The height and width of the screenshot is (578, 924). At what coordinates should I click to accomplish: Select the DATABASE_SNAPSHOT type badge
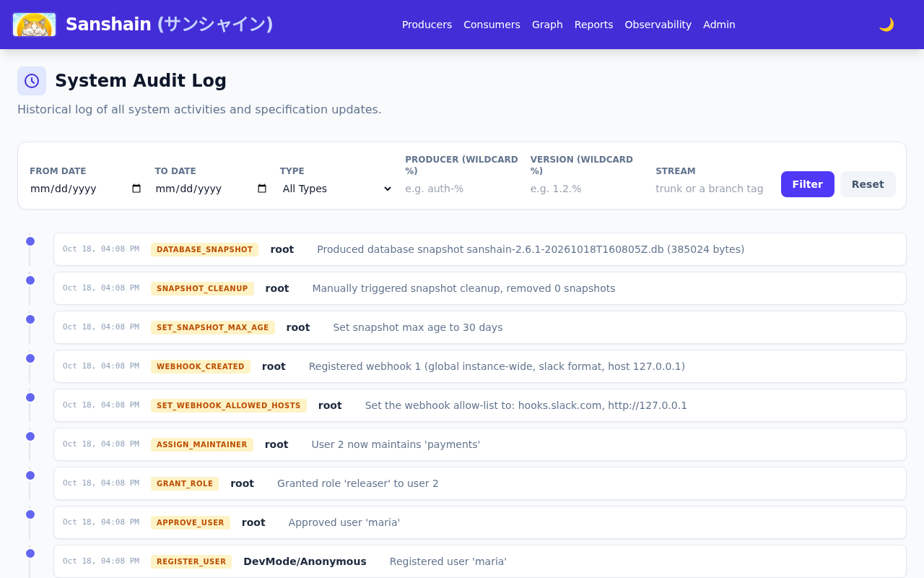(x=205, y=249)
